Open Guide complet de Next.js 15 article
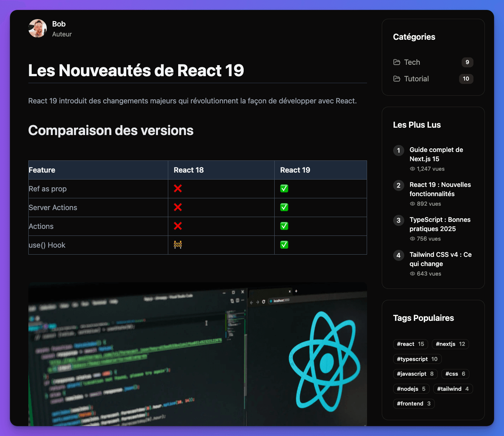The image size is (504, 436). [436, 154]
